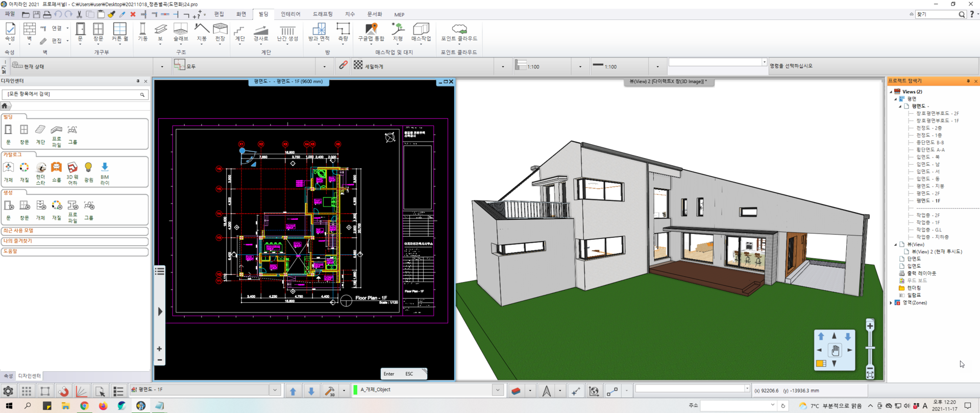The height and width of the screenshot is (413, 980).
Task: Open the 세밀하게 detail level dropdown
Action: tap(503, 66)
